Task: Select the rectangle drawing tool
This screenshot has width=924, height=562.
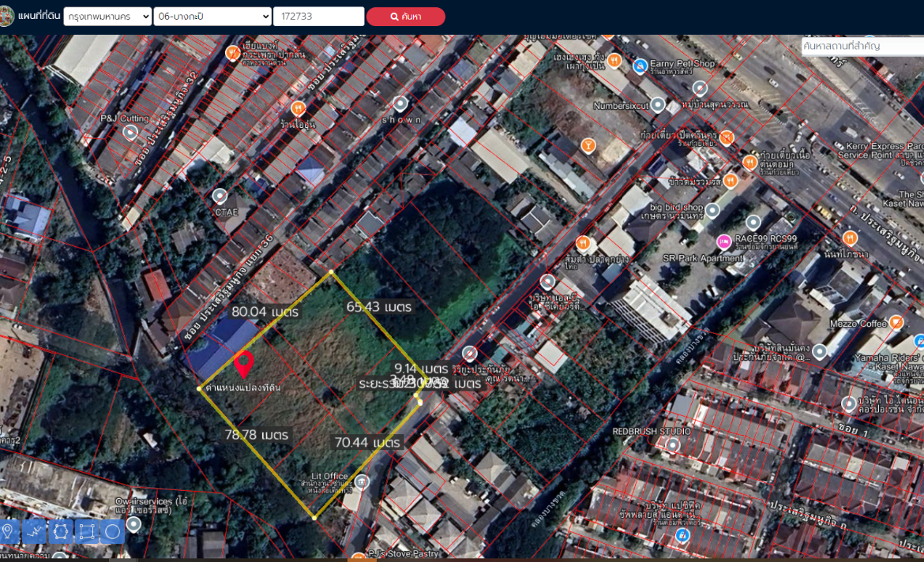Action: pyautogui.click(x=87, y=532)
